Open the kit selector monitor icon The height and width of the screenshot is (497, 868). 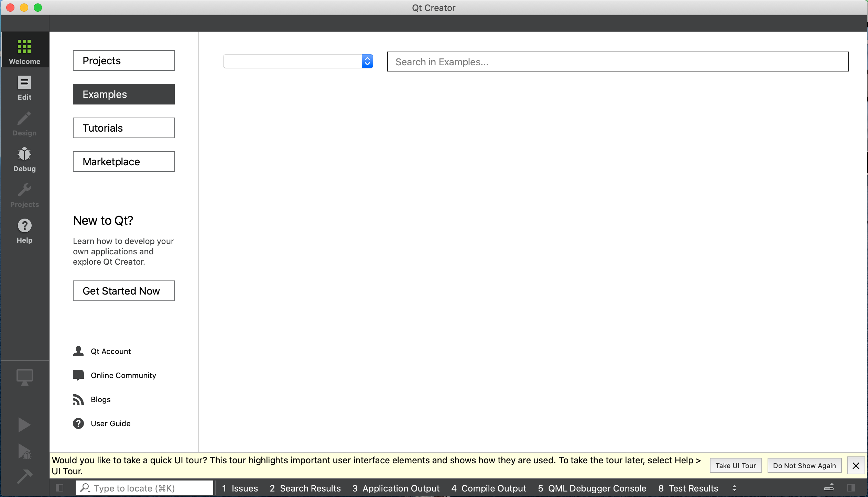[24, 377]
